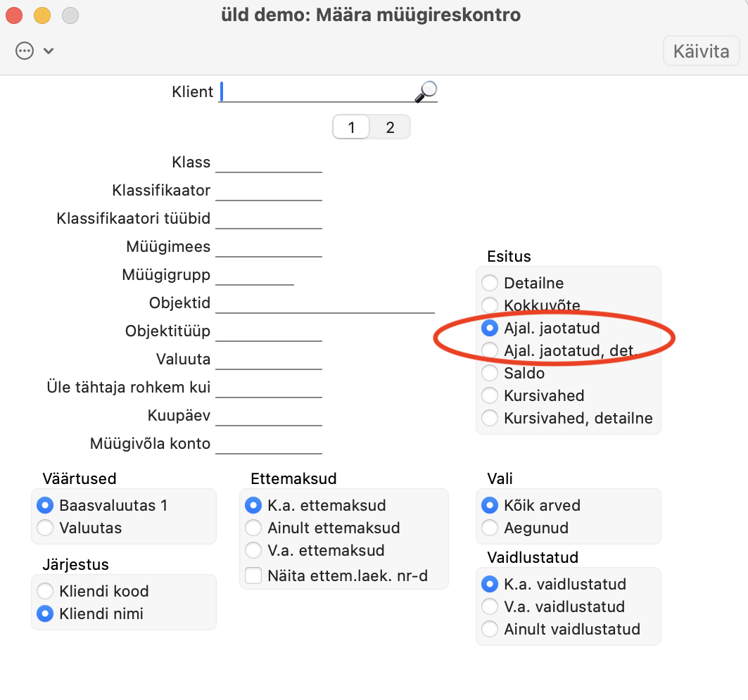Pick the Saldo radio option
748x700 pixels.
pyautogui.click(x=490, y=373)
